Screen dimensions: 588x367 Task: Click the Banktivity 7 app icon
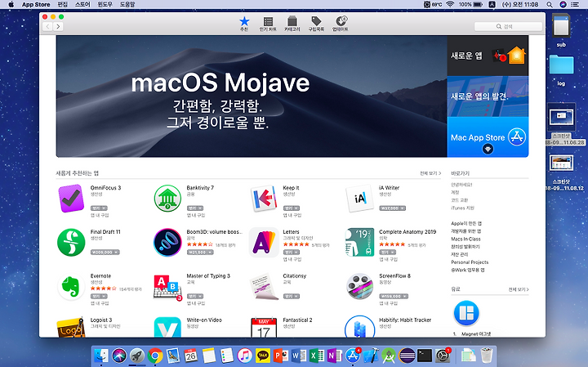[167, 198]
